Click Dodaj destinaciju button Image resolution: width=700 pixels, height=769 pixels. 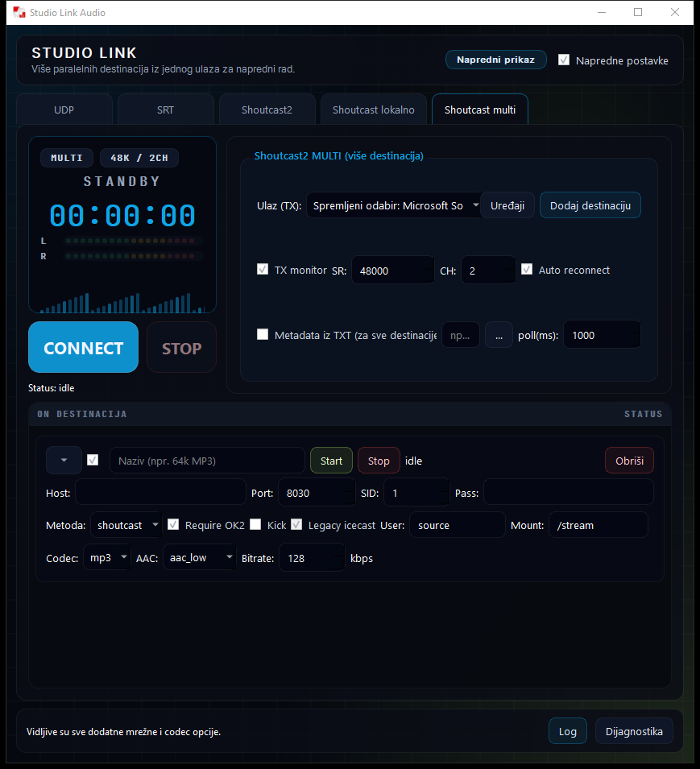[x=590, y=205]
